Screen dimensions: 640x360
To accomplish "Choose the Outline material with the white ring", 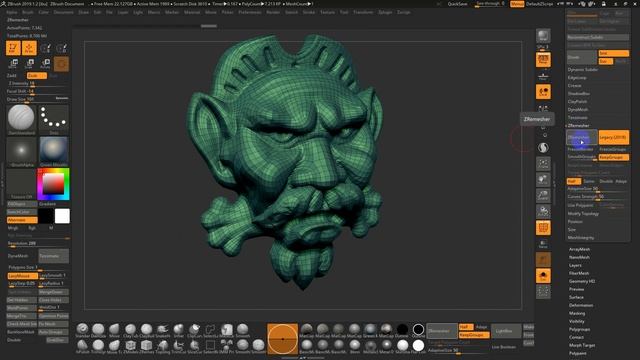I will click(418, 330).
